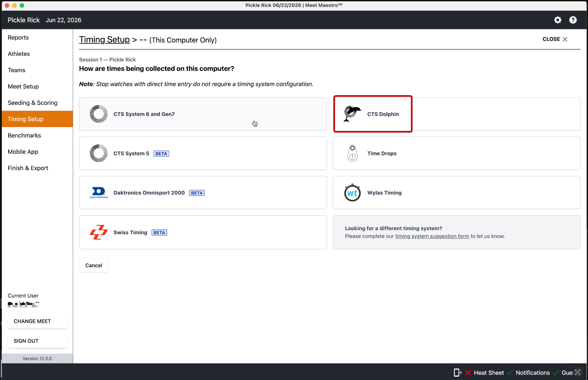588x380 pixels.
Task: Click the X icon beside CLOSE
Action: click(565, 39)
